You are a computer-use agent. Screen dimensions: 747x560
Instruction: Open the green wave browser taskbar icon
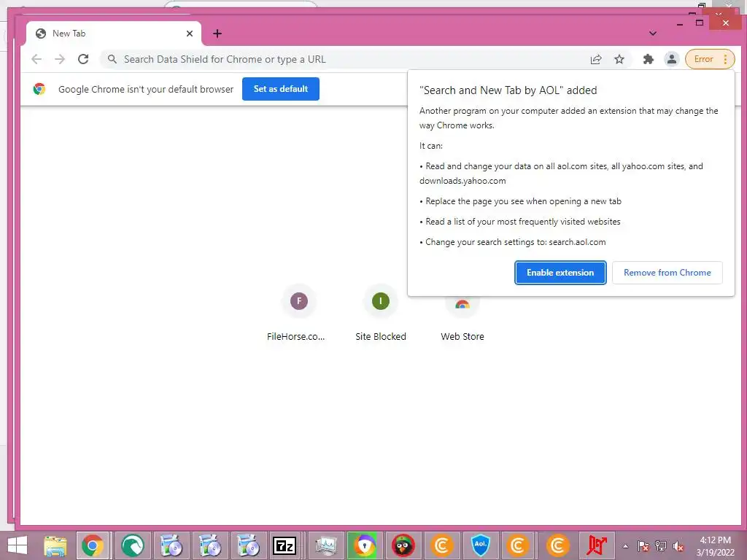[133, 545]
